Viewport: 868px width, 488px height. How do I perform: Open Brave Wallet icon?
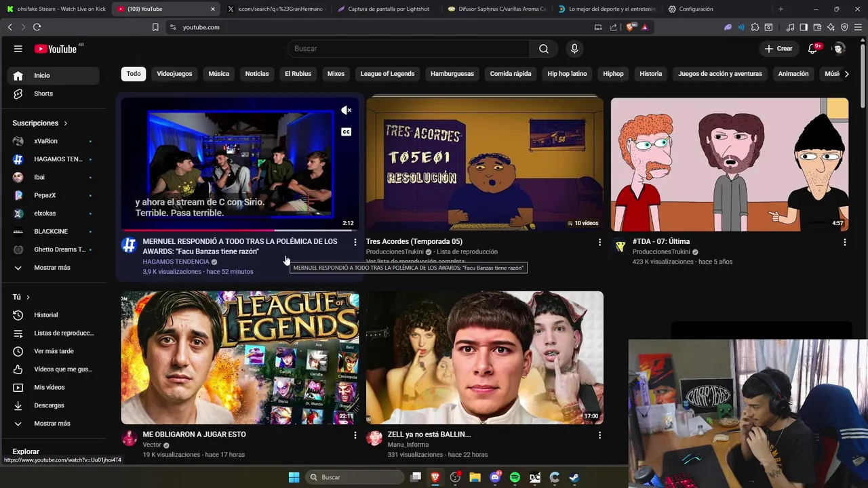click(x=817, y=27)
